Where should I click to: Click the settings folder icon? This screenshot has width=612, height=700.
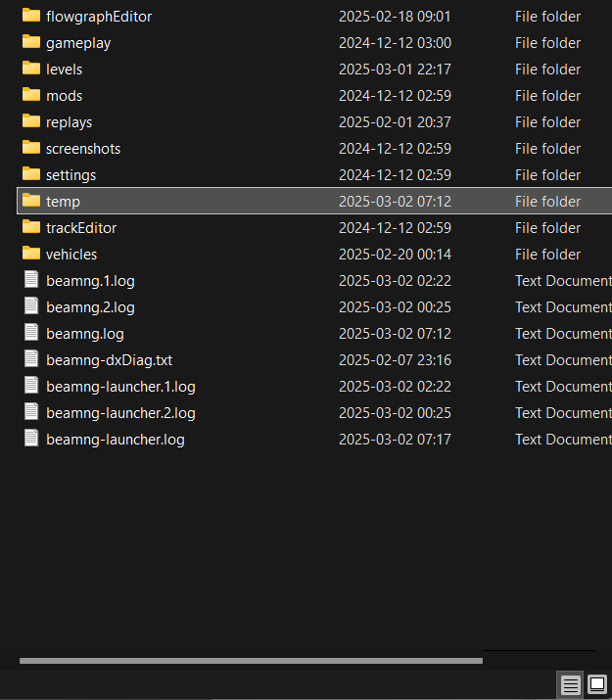tap(31, 173)
